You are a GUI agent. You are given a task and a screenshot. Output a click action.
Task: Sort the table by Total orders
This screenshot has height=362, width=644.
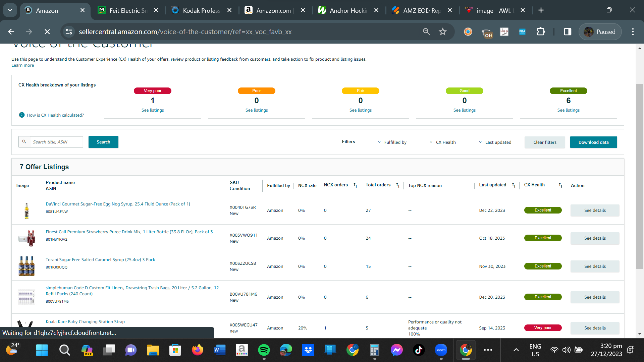click(x=398, y=185)
